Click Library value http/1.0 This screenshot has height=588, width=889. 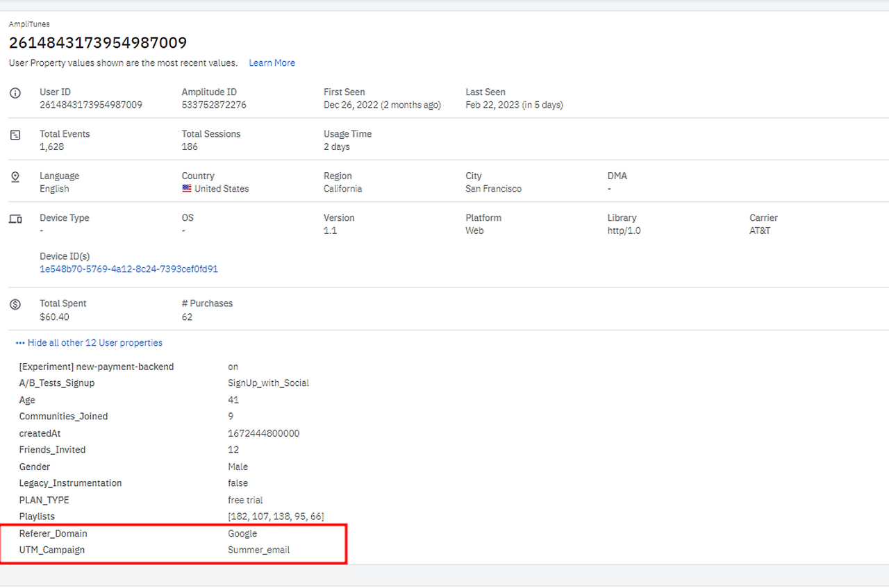click(x=624, y=230)
